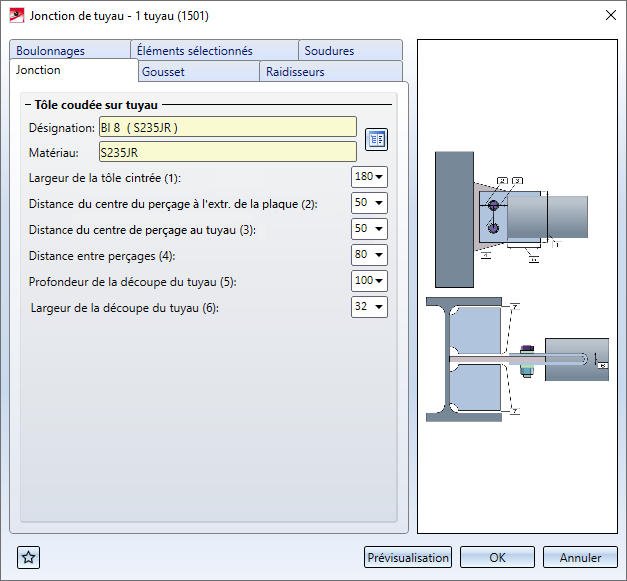Close the Jonction de tuyau dialog

pos(610,16)
